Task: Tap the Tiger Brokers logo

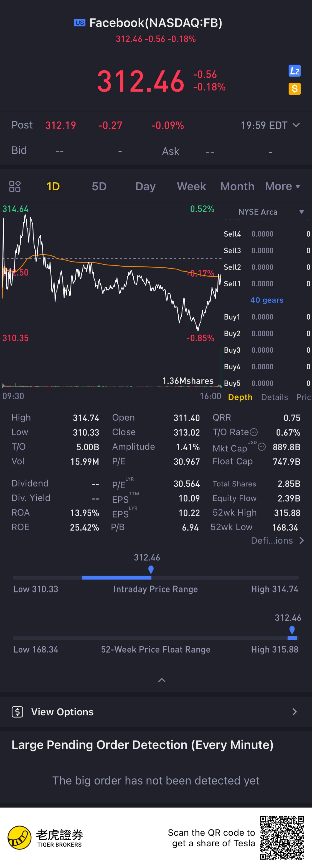Action: coord(19,838)
